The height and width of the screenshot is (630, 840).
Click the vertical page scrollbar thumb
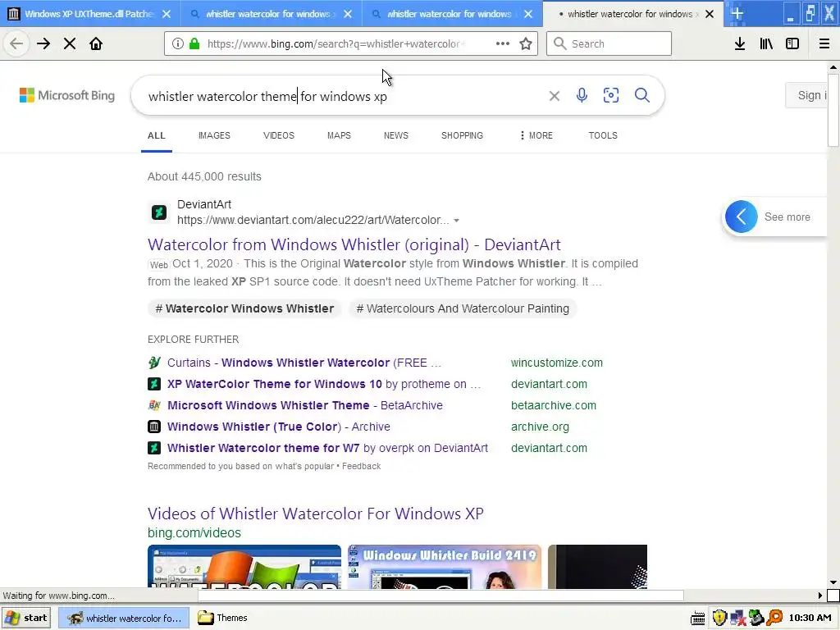[833, 110]
